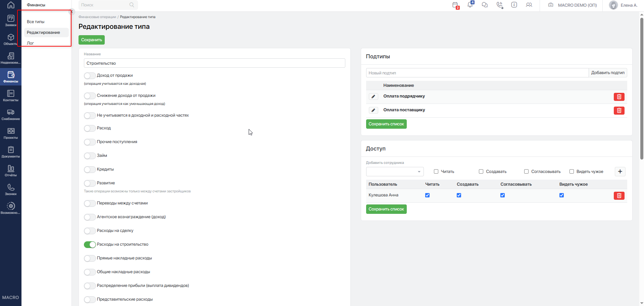
Task: Remove Кулешова Анна from access list
Action: click(x=619, y=195)
